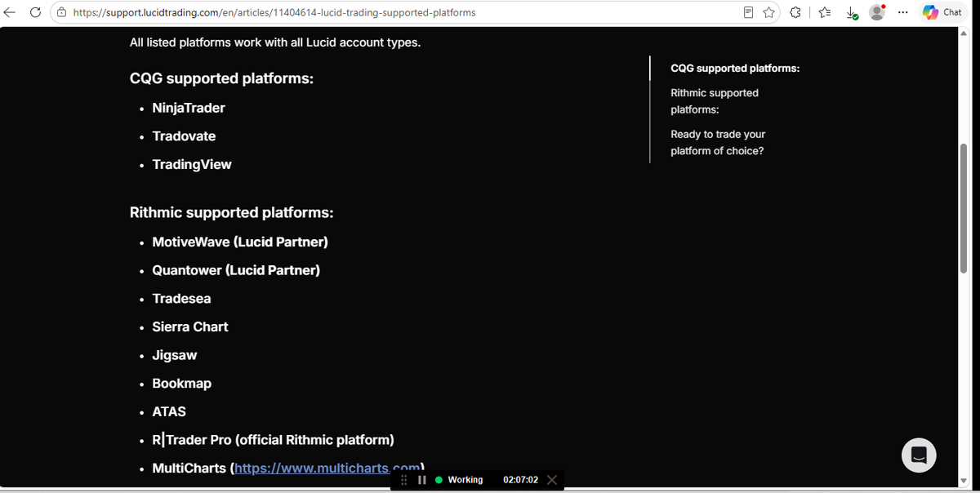This screenshot has width=980, height=493.
Task: Click the 'CQG supported platforms:' main heading
Action: (222, 79)
